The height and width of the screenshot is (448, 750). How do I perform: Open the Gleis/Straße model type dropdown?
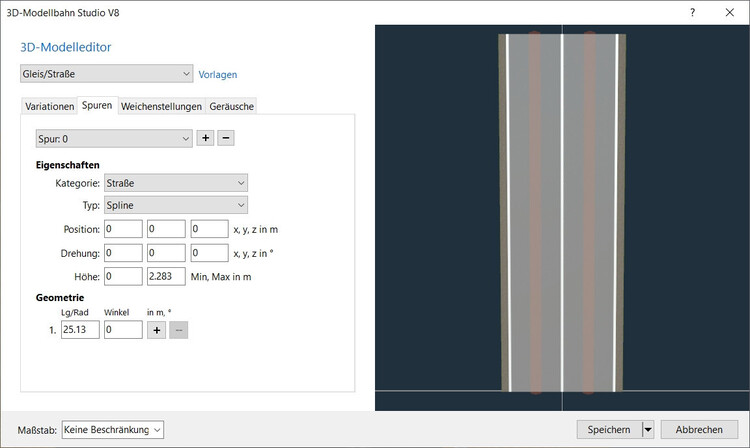tap(107, 74)
